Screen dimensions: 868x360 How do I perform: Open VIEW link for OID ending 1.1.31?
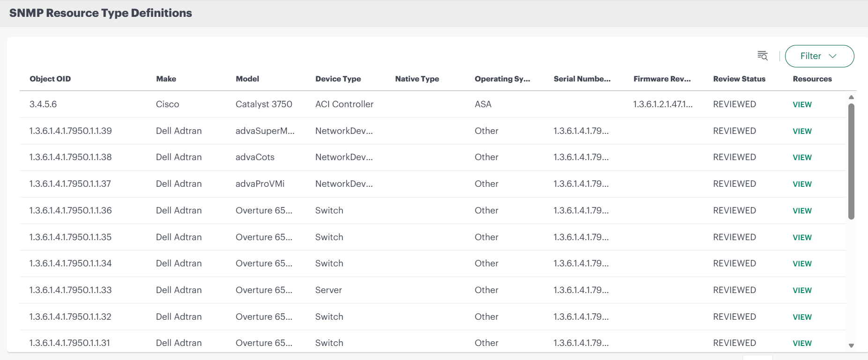point(802,343)
